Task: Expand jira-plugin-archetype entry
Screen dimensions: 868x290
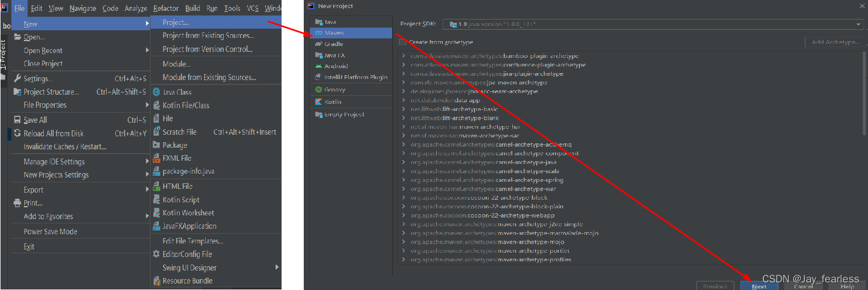Action: pyautogui.click(x=403, y=74)
